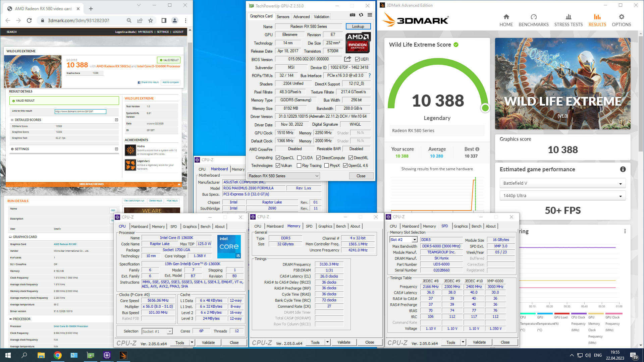The image size is (644, 362).
Task: Click View benchmark run button
Action: pyautogui.click(x=134, y=201)
